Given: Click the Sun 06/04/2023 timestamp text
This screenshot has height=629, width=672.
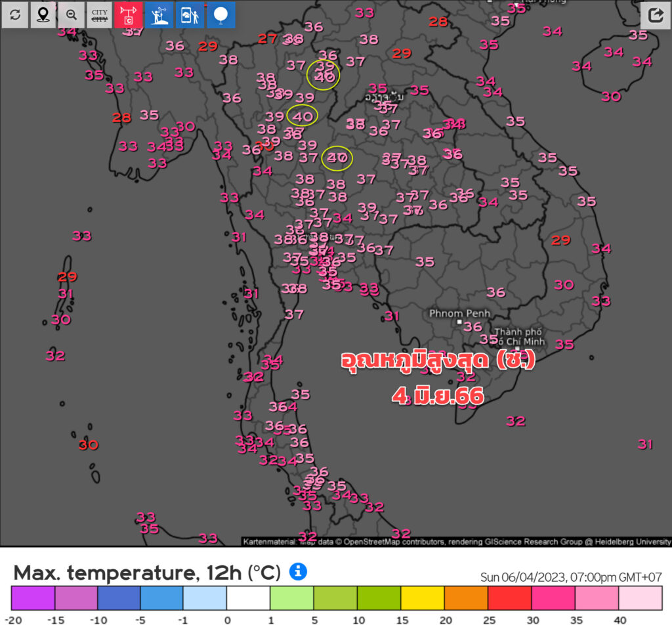Looking at the screenshot, I should point(570,576).
